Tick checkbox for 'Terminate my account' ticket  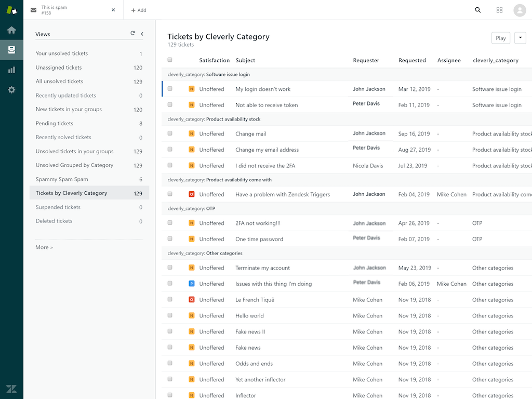pos(170,268)
